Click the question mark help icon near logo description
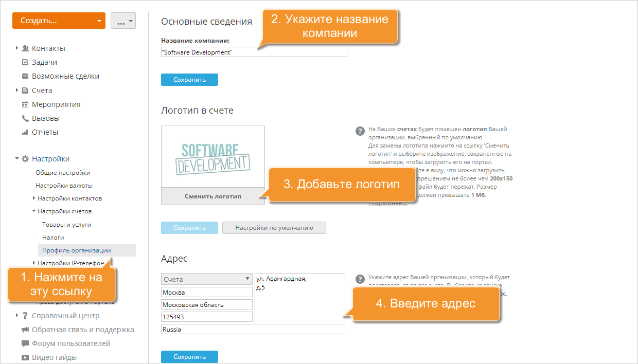The image size is (638, 364). coord(360,131)
